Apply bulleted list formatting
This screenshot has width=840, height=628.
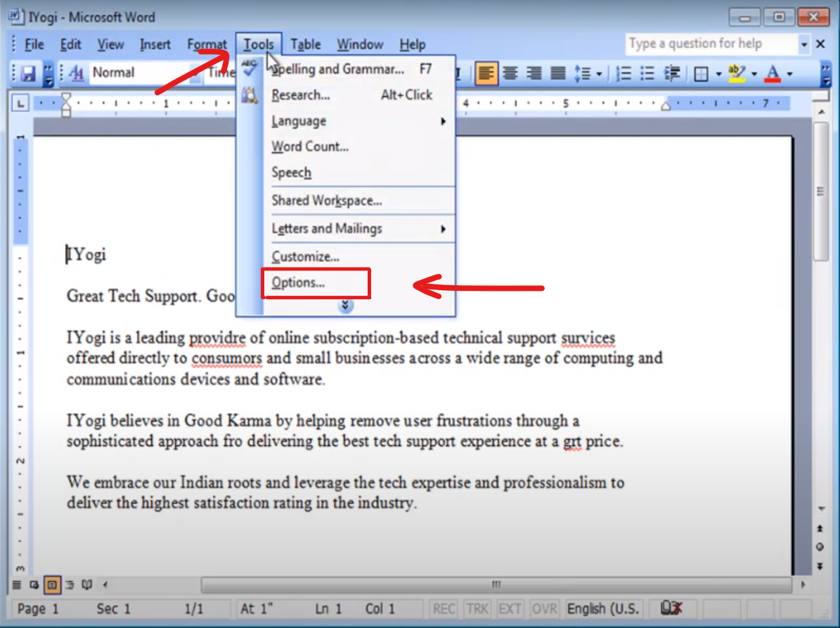[647, 73]
